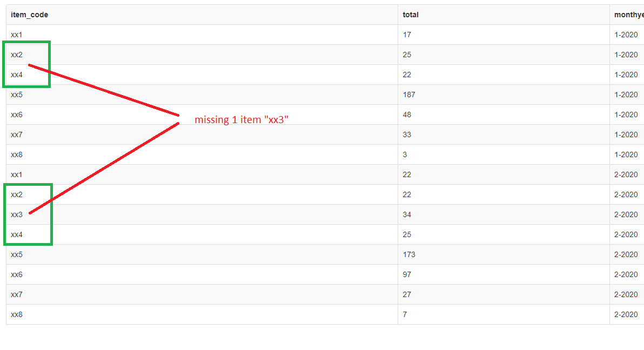Select xx7 item code with total 33
The image size is (644, 350).
[17, 134]
